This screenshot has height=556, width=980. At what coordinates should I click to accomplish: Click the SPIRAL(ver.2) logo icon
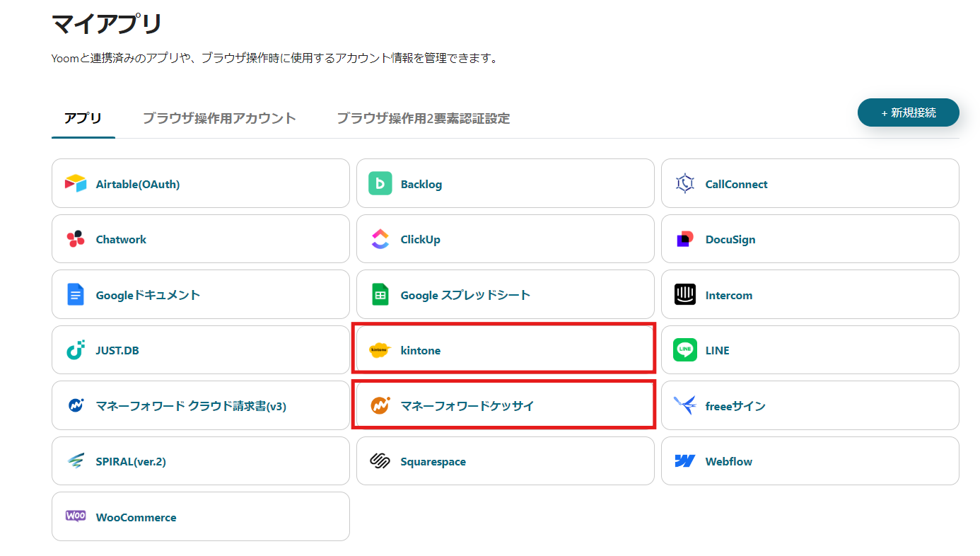click(76, 461)
